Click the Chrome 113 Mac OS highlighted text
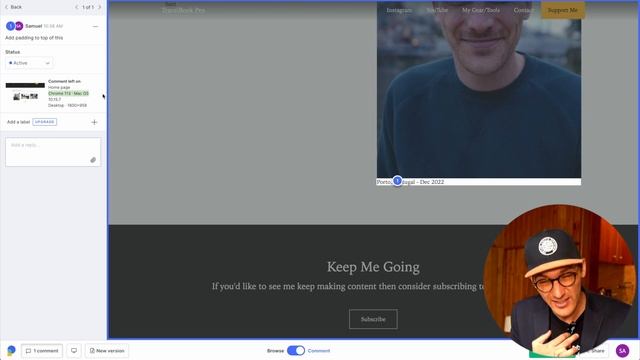The width and height of the screenshot is (640, 360). click(68, 93)
